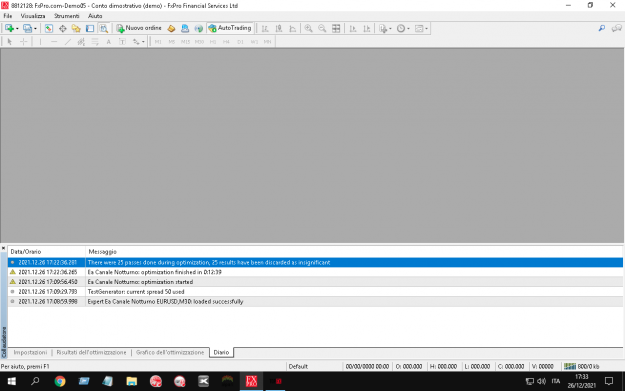Select the M5 timeframe
The width and height of the screenshot is (625, 391).
tap(172, 42)
